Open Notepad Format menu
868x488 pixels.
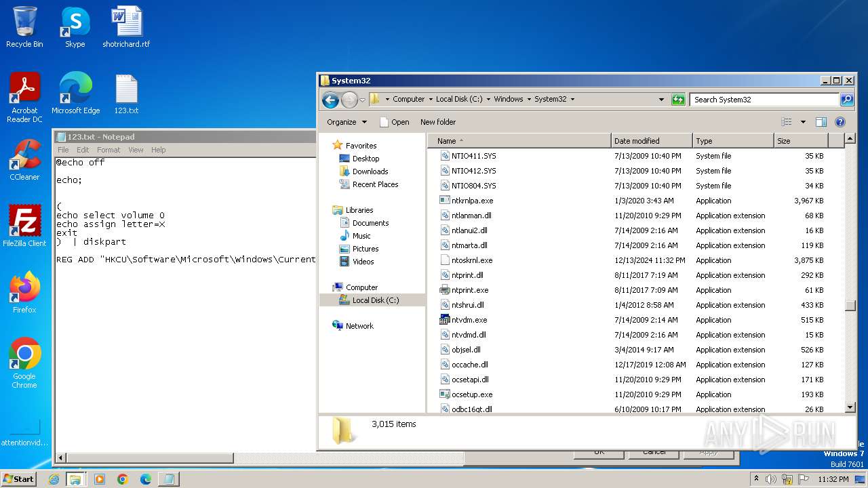pos(108,150)
